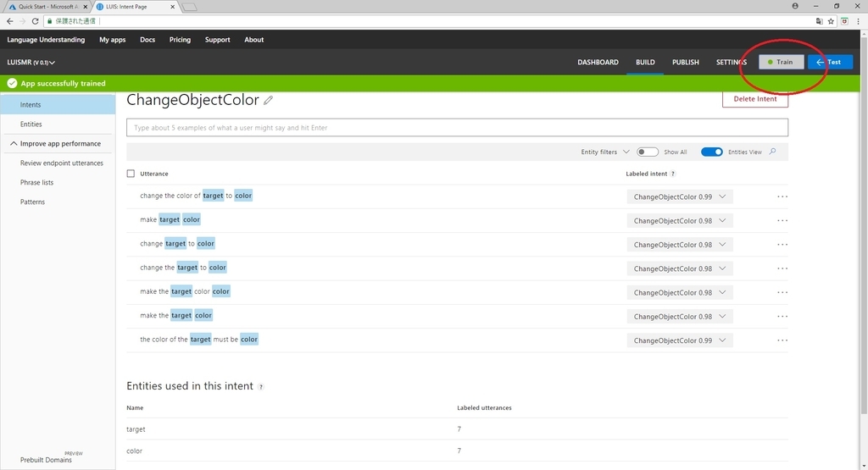The height and width of the screenshot is (470, 868).
Task: Click the translate page icon in address bar
Action: click(x=820, y=21)
